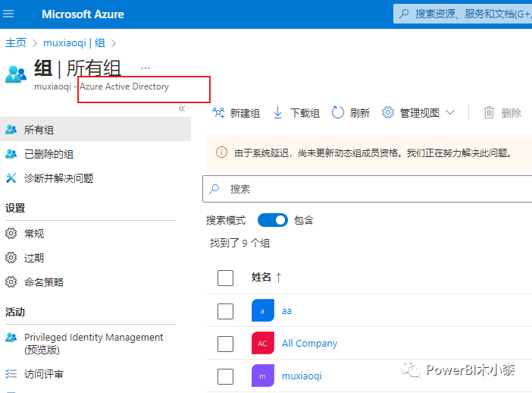Check the checkbox for All Company

tap(225, 344)
